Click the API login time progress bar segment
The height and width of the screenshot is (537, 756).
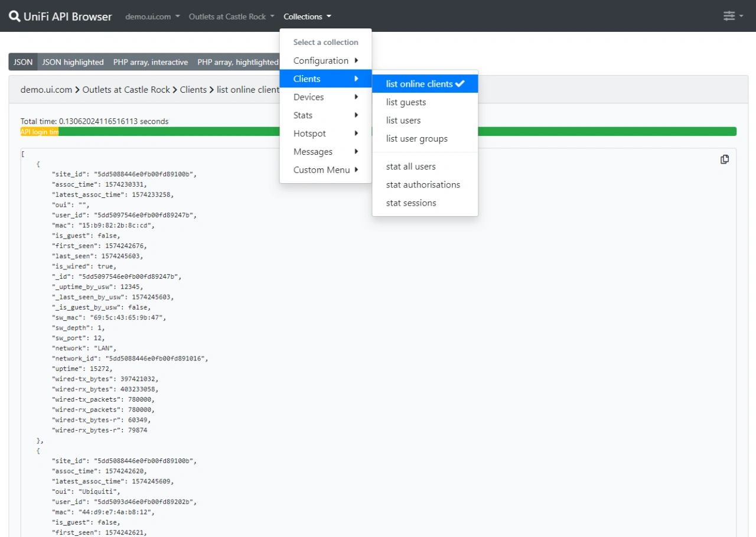[39, 131]
